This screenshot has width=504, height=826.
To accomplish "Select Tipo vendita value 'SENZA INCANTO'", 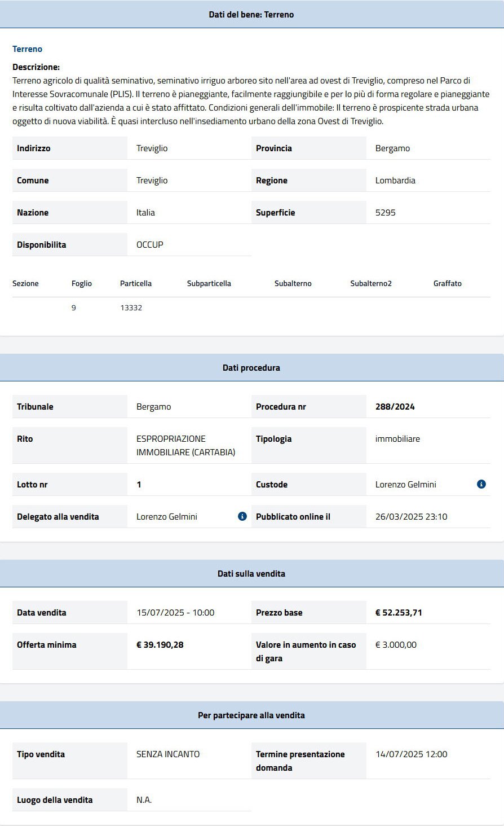I will [168, 754].
